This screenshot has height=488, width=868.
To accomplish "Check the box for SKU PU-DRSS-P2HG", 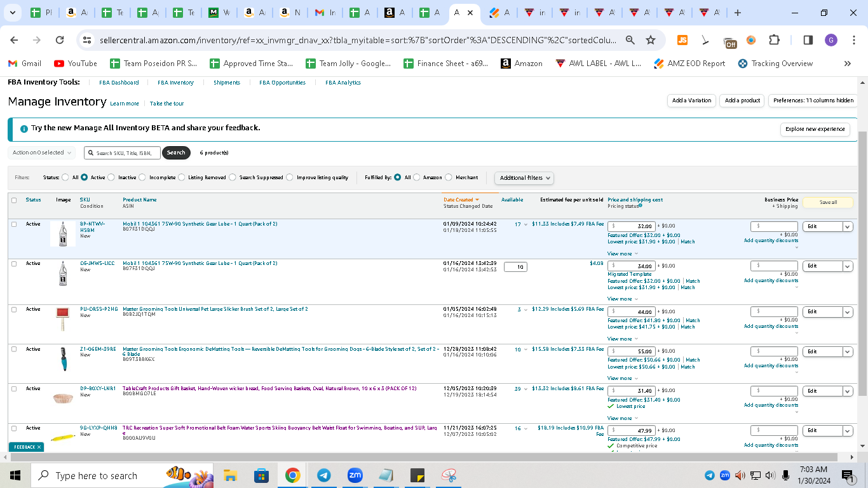I will (14, 309).
